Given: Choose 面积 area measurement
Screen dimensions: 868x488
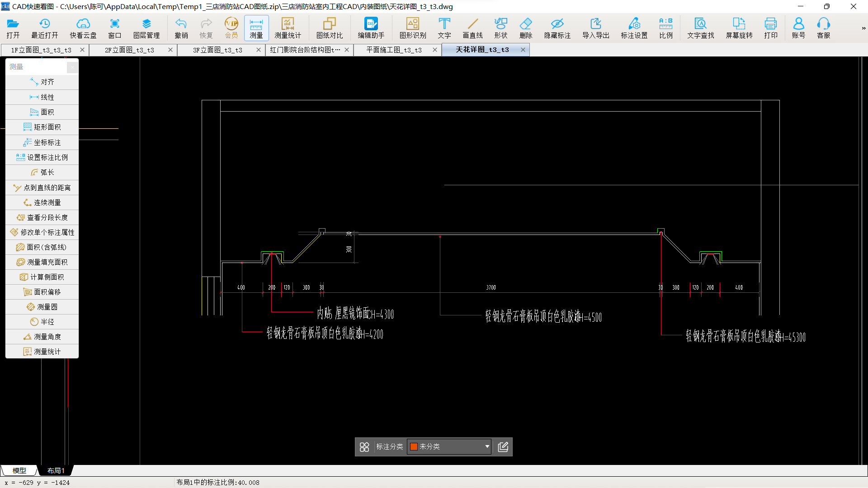Looking at the screenshot, I should (42, 112).
